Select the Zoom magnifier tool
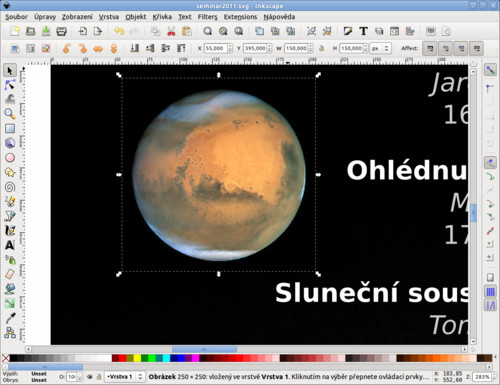The width and height of the screenshot is (500, 385). point(10,114)
